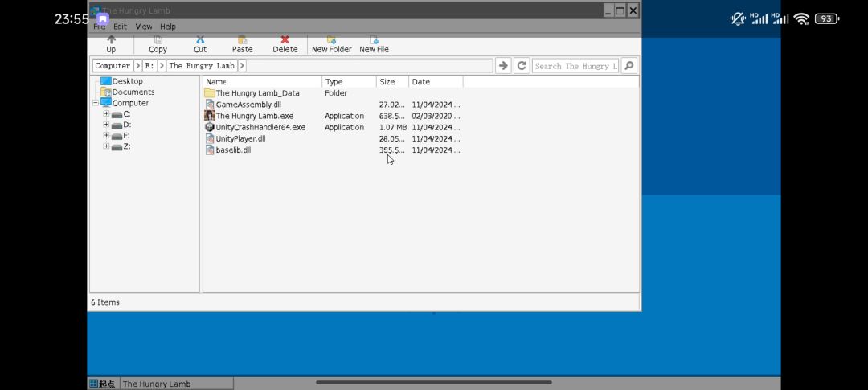Expand the E: drive node
The height and width of the screenshot is (390, 868).
tap(106, 135)
